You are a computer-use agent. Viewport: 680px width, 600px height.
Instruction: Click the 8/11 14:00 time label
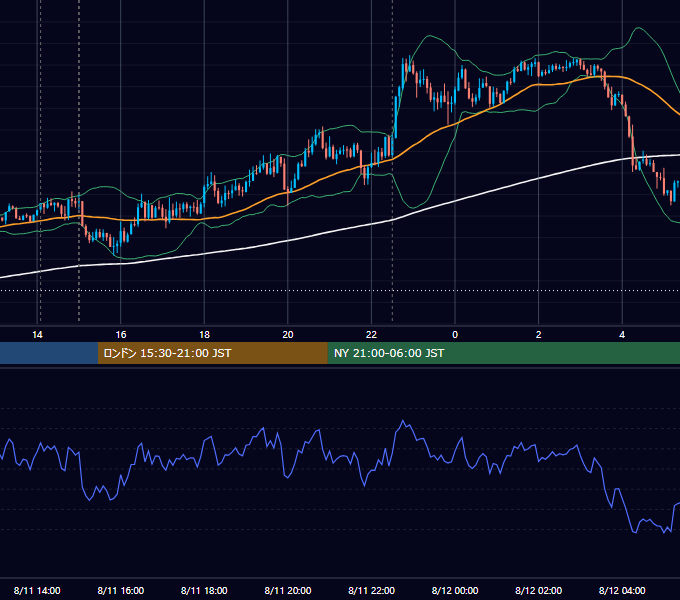point(37,590)
